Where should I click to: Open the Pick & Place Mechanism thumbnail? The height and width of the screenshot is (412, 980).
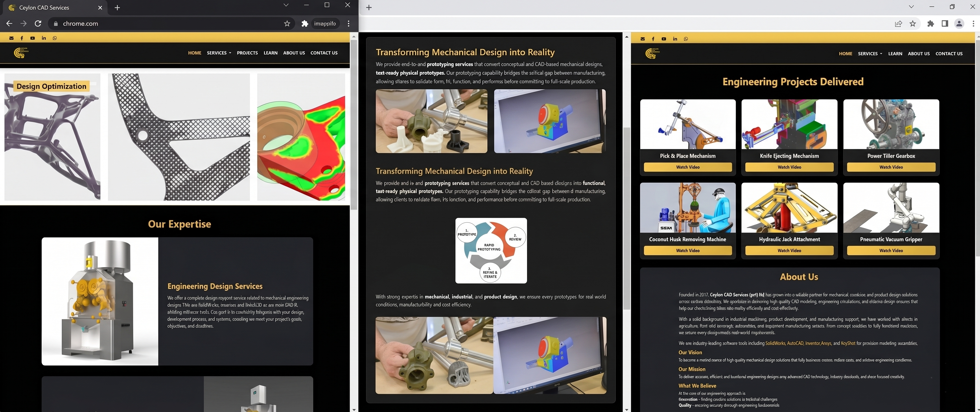(x=688, y=124)
